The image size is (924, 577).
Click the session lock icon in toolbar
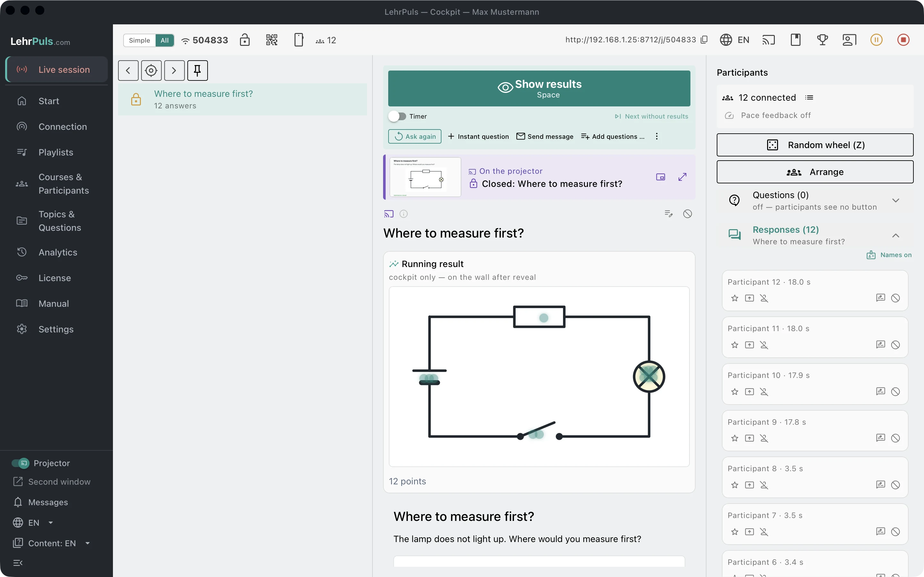245,40
